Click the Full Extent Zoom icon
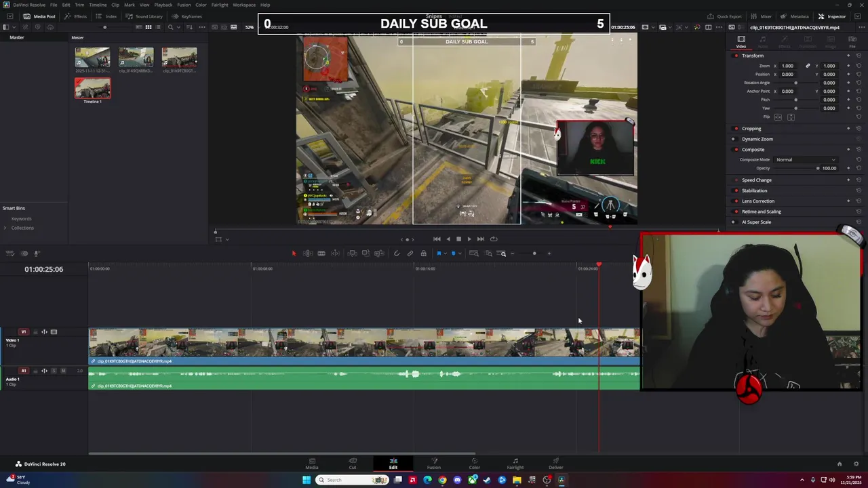 pos(474,253)
